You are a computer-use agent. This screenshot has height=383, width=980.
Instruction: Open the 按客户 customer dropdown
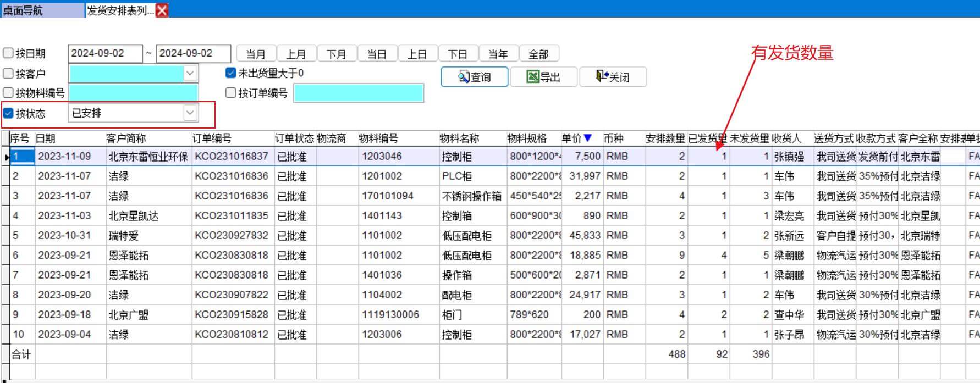[190, 73]
